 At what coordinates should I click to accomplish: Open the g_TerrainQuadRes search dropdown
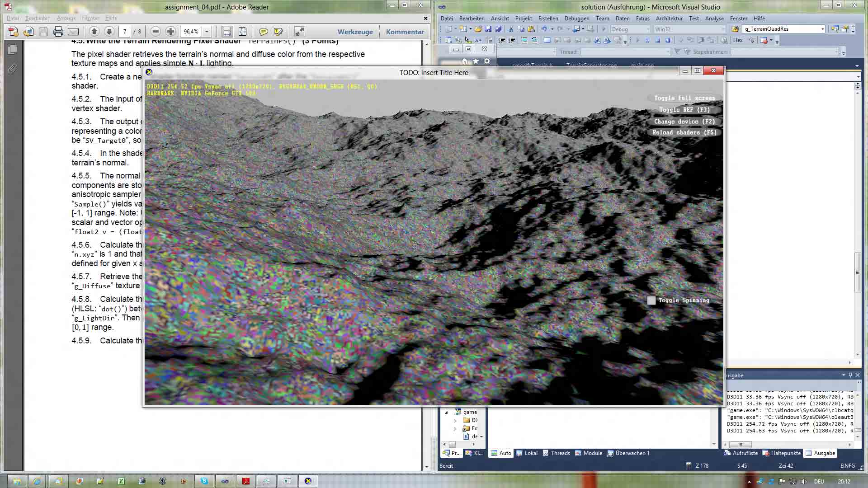tap(822, 29)
